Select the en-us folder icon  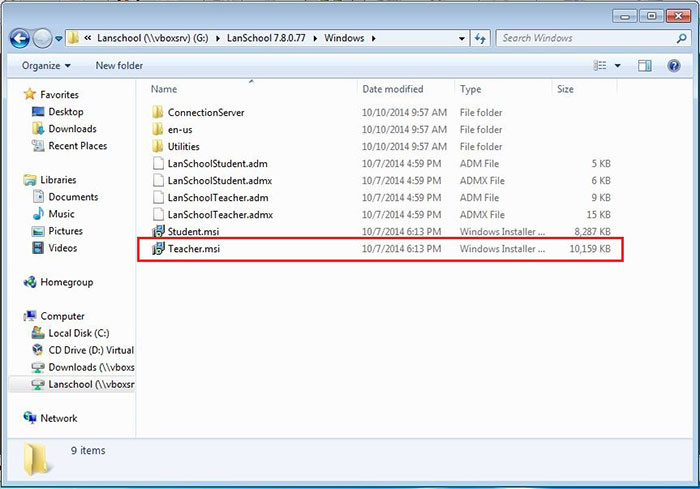(x=158, y=130)
